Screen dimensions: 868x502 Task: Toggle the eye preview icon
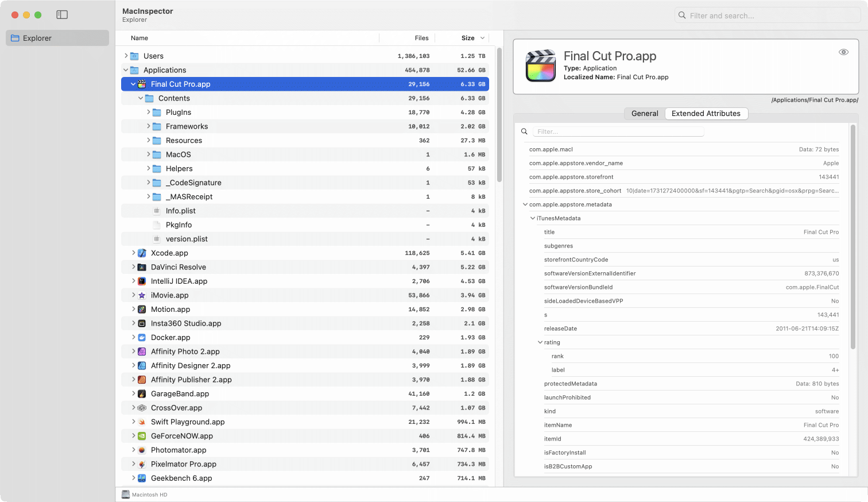pos(843,52)
